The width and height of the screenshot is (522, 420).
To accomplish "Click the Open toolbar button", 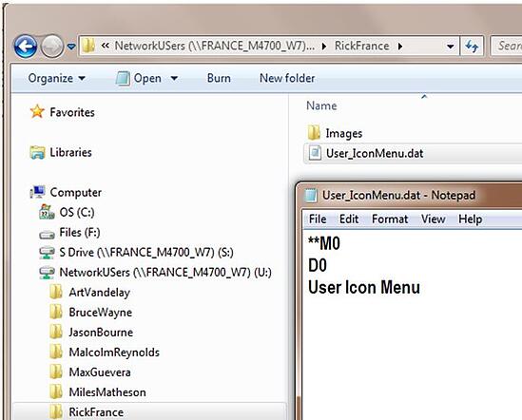I will click(x=139, y=78).
